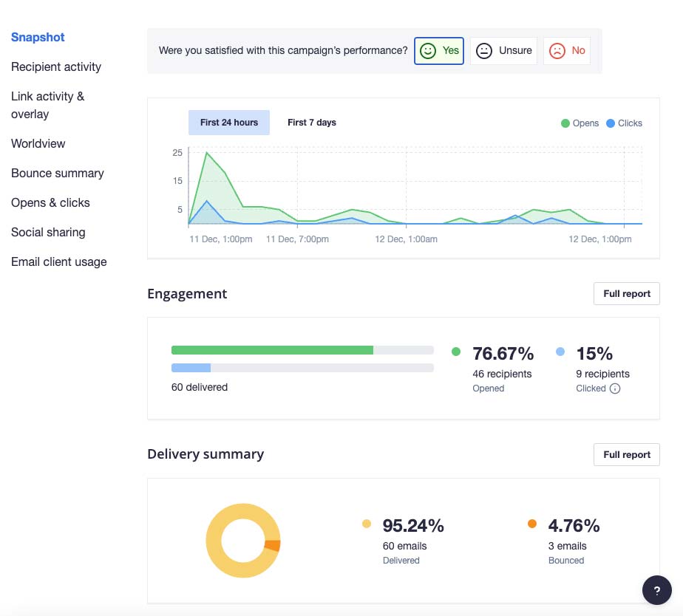Go to Recipient activity section
The width and height of the screenshot is (683, 616).
click(56, 66)
